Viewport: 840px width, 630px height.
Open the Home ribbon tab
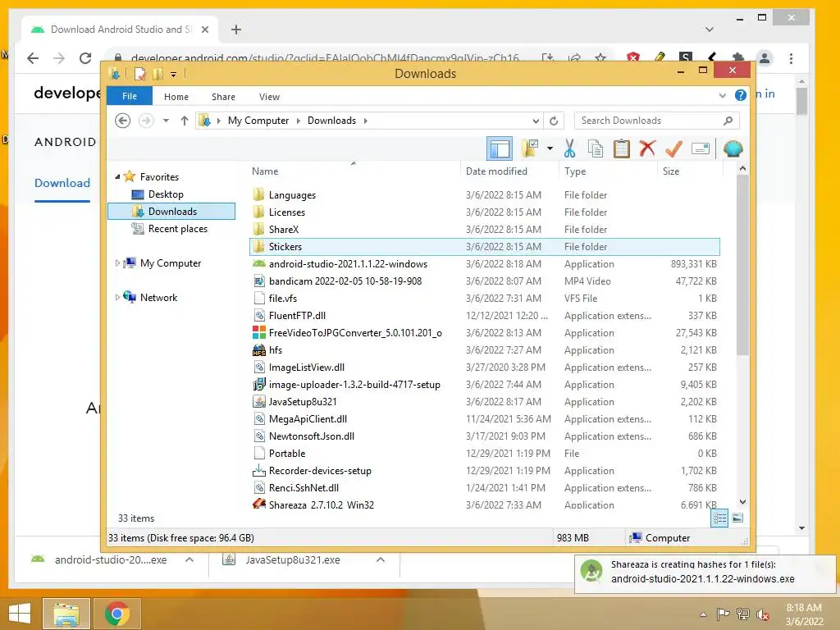pyautogui.click(x=176, y=97)
